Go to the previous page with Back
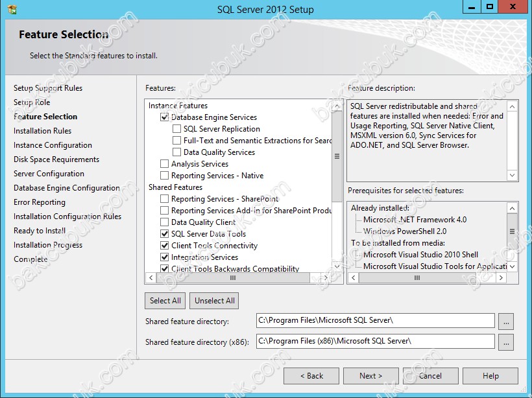The image size is (532, 398). (x=311, y=375)
